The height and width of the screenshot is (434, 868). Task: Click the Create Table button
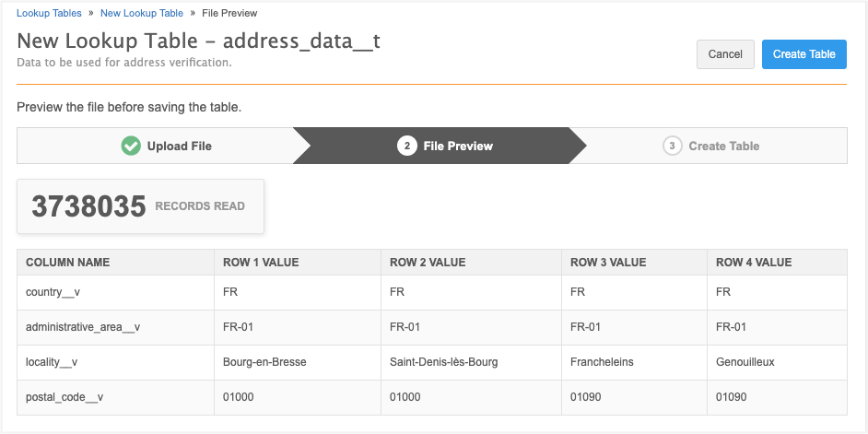point(803,54)
